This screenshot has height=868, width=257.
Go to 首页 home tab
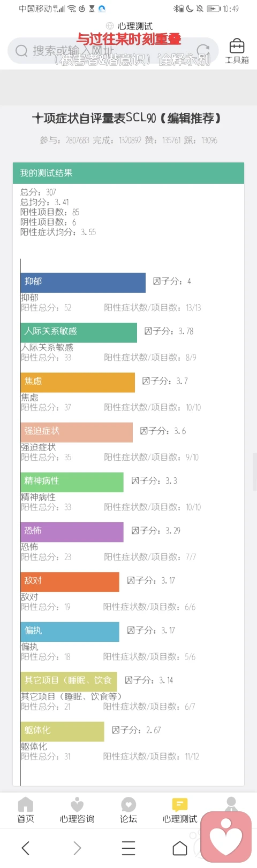[25, 810]
